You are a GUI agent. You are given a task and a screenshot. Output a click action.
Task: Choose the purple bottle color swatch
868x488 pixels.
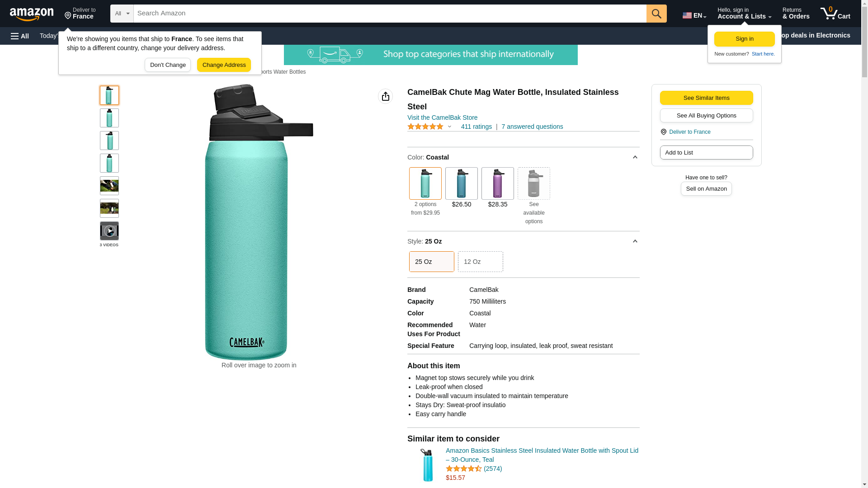[x=498, y=183]
